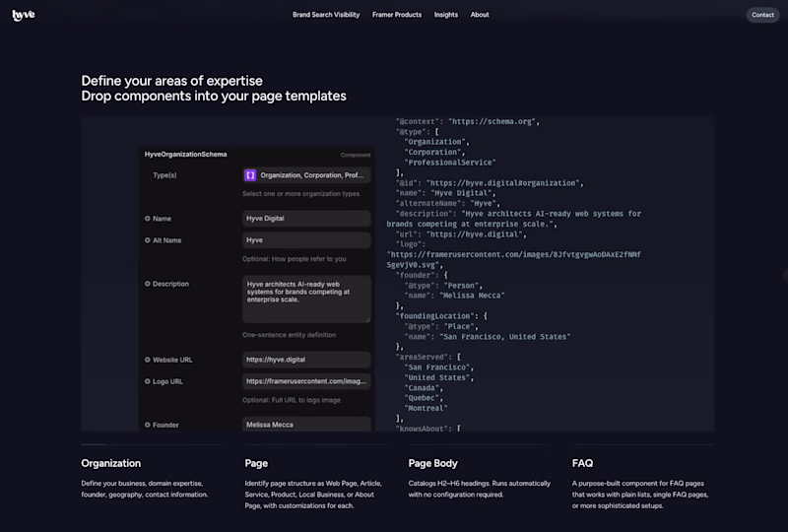Click 'Define your areas of expertise' heading

pos(171,81)
